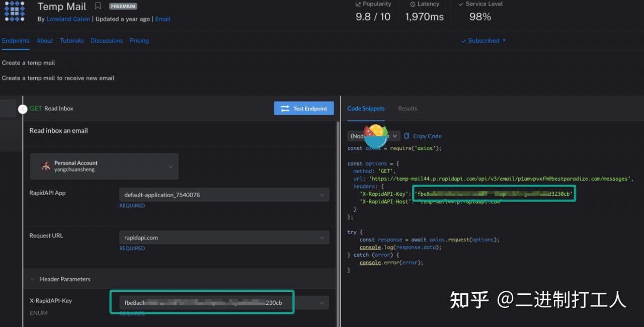The height and width of the screenshot is (327, 644).
Task: Open the Tutorials tab
Action: [72, 41]
